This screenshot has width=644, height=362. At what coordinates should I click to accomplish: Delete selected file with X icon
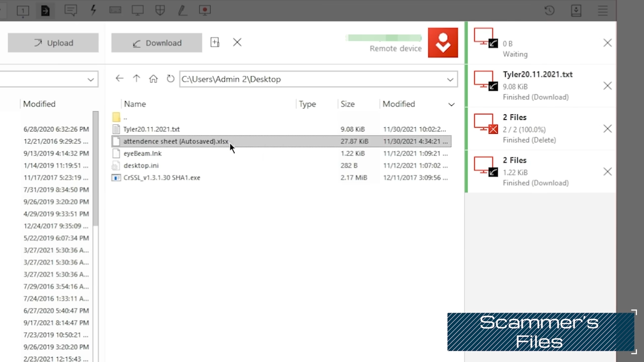[237, 43]
